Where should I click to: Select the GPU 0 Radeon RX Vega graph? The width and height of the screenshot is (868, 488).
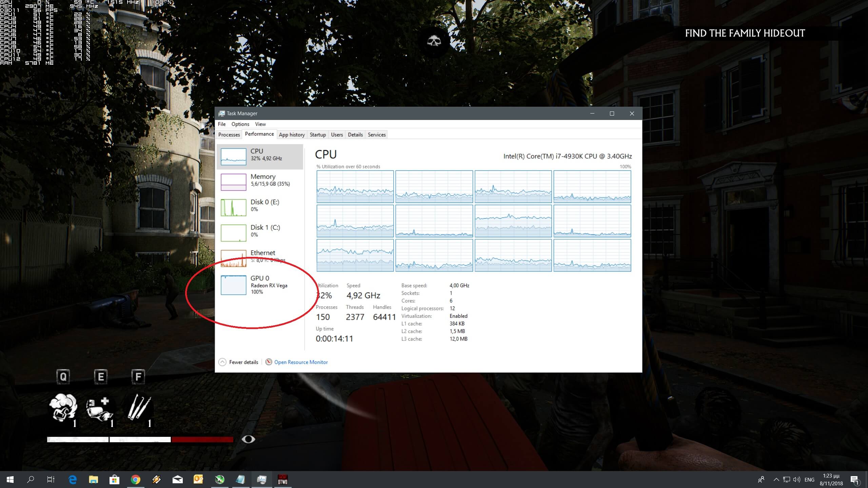234,285
